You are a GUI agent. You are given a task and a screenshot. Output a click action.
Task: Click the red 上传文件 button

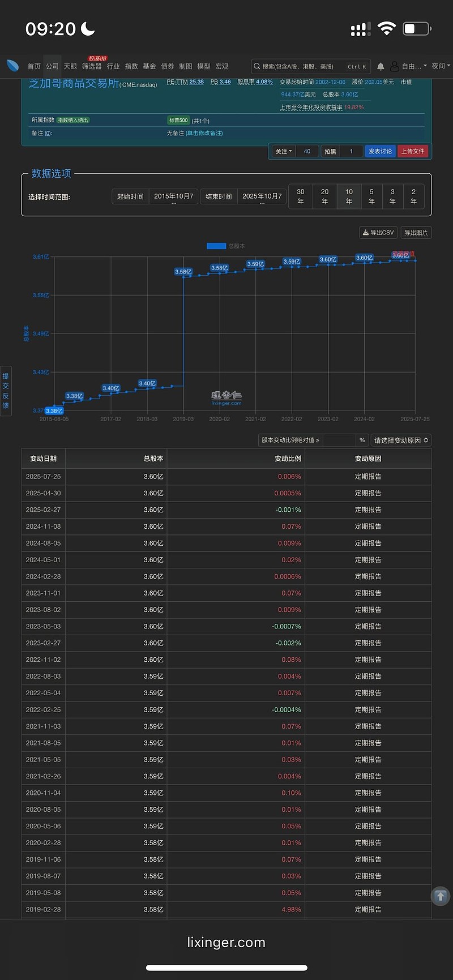(x=413, y=151)
